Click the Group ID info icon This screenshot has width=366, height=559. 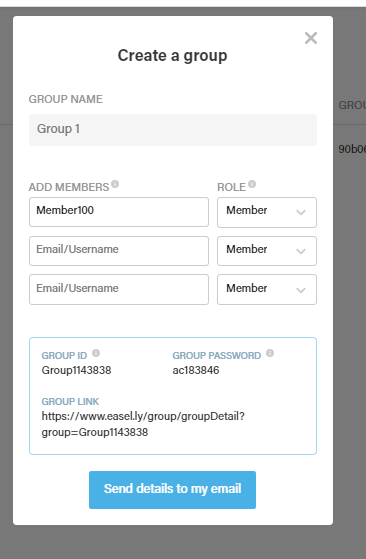96,353
